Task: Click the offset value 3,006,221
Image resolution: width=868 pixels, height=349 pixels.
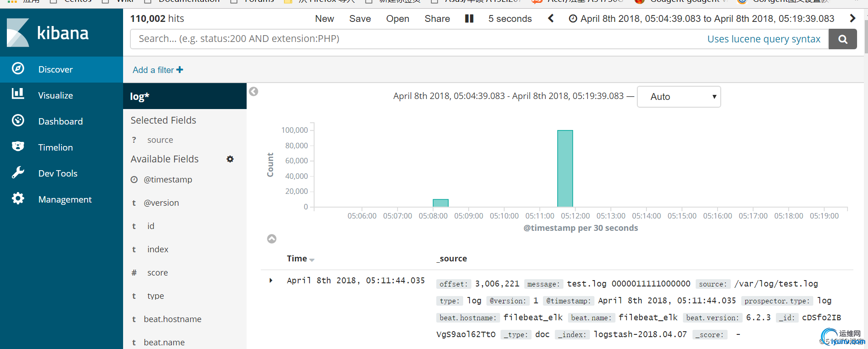Action: pos(497,284)
